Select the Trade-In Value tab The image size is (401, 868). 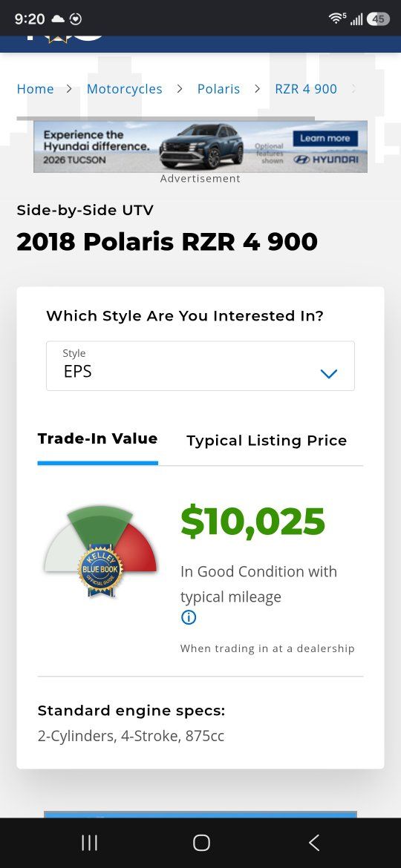pos(97,438)
